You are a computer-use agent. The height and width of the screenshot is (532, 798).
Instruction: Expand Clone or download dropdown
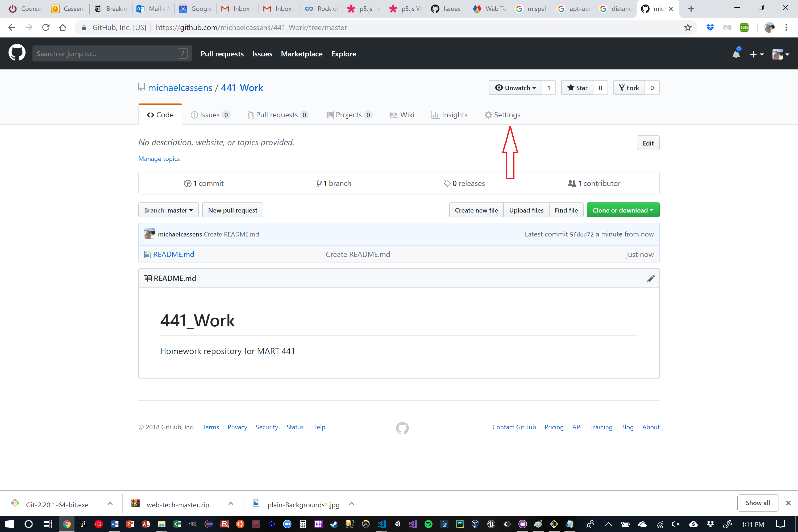tap(623, 210)
